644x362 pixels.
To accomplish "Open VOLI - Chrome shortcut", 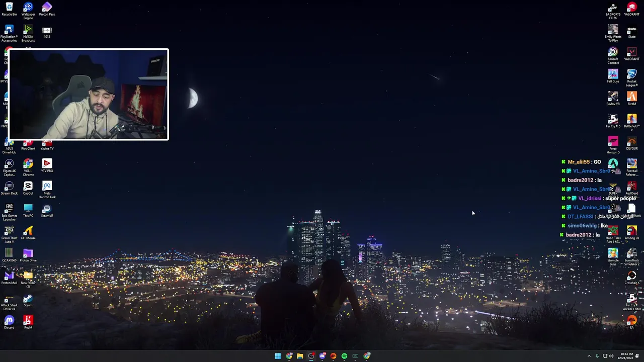I will pyautogui.click(x=28, y=168).
